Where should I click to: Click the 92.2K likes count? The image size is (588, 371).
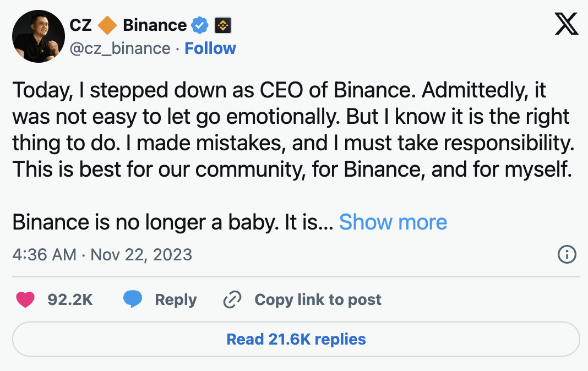(x=70, y=299)
